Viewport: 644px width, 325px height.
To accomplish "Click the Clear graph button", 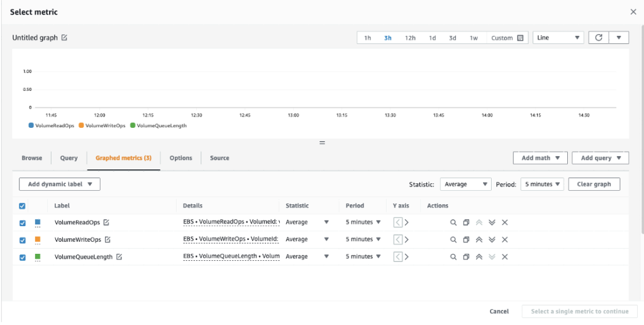I will (x=594, y=185).
